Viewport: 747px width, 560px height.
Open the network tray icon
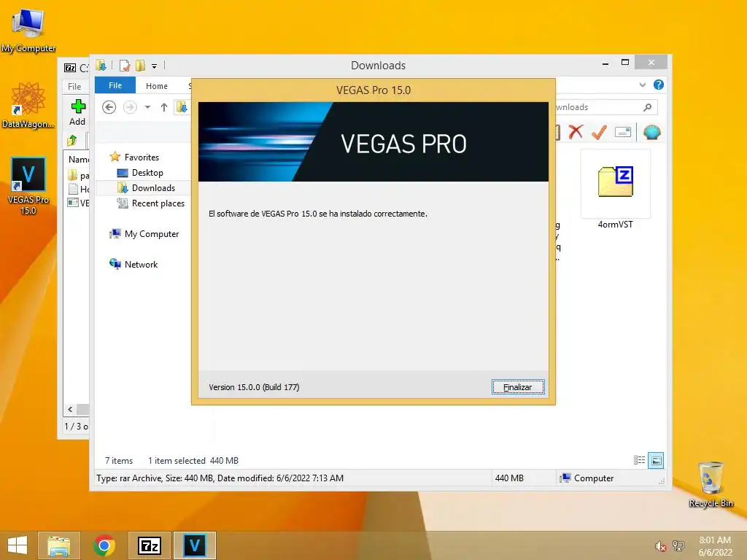tap(678, 546)
